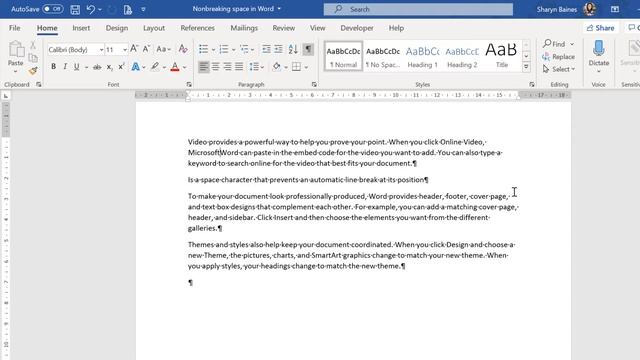Open the font color dropdown arrow
The image size is (640, 360).
[184, 67]
